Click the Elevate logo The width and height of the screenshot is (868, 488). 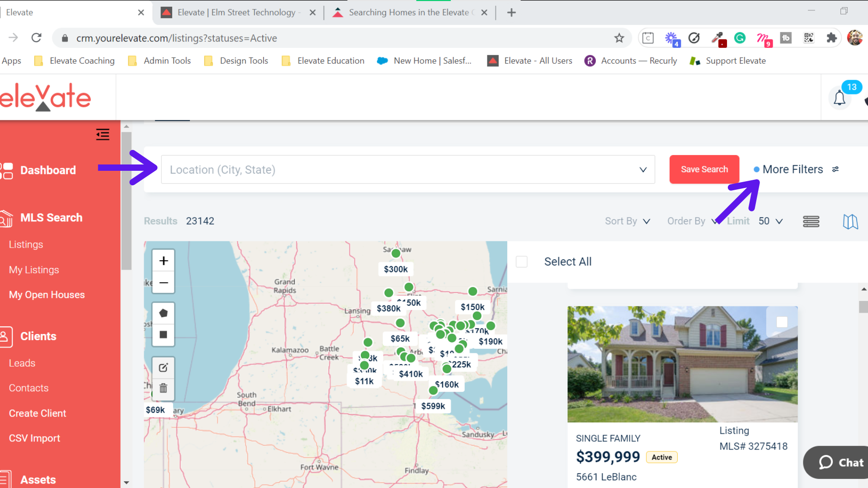click(45, 97)
